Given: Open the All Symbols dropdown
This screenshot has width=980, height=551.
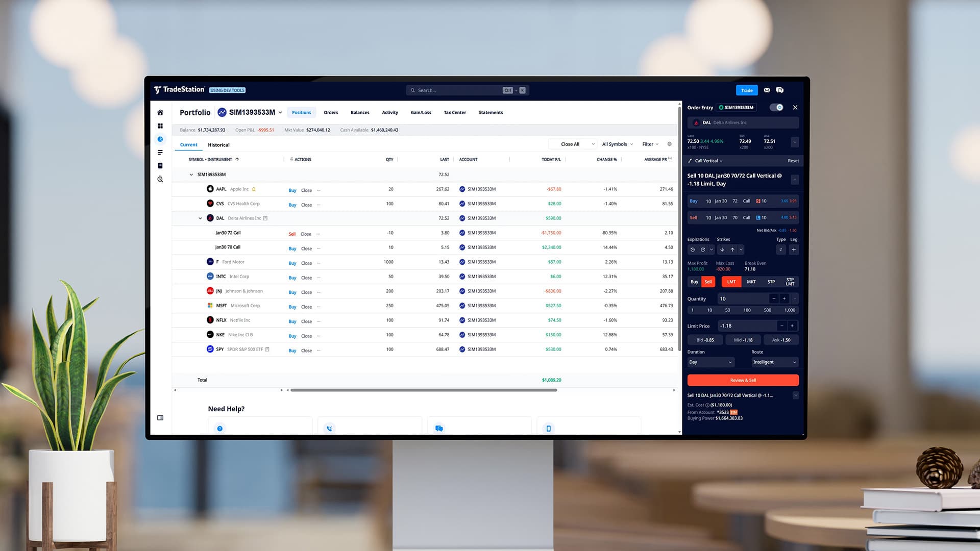Looking at the screenshot, I should pyautogui.click(x=618, y=144).
